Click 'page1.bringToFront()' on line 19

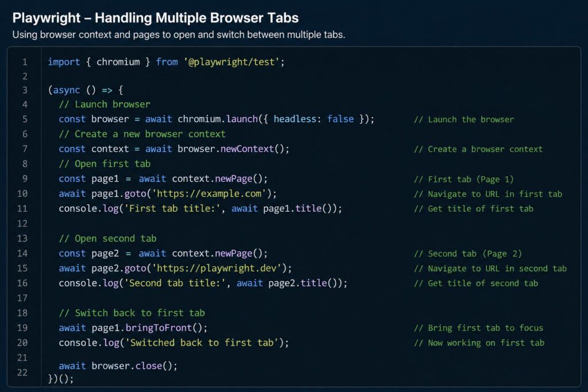[x=147, y=328]
